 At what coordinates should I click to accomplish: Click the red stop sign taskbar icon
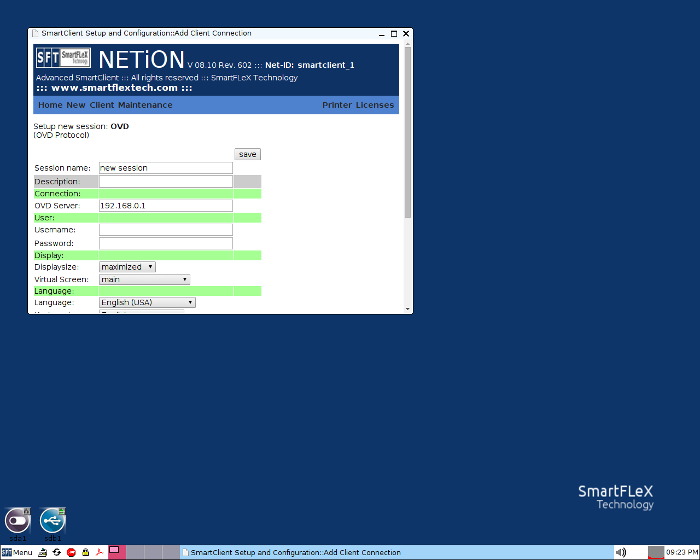71,552
